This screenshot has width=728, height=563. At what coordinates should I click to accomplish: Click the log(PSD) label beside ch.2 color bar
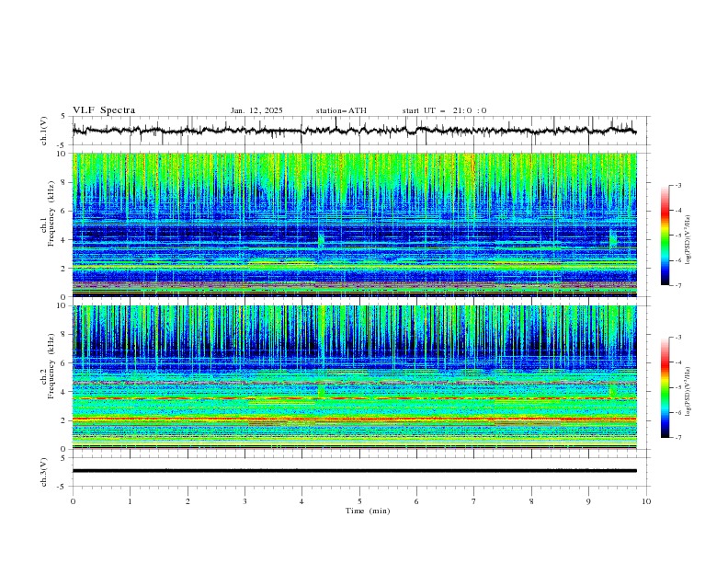(x=688, y=392)
